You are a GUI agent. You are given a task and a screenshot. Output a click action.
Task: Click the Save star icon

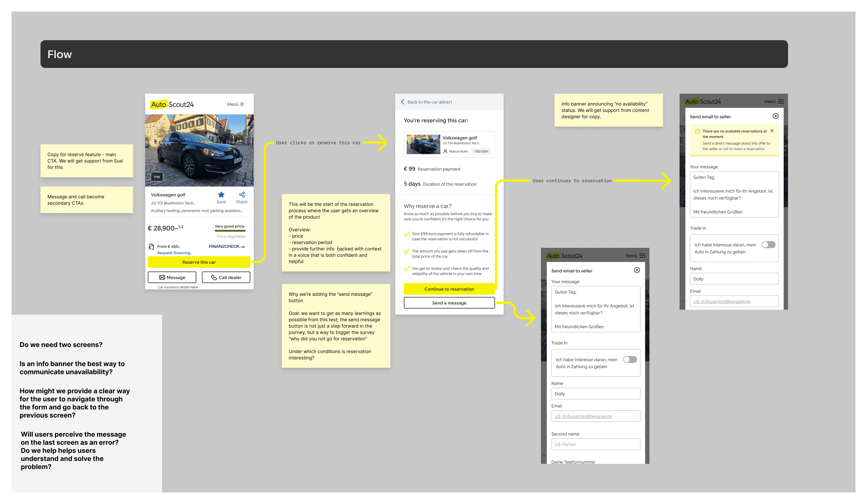[x=221, y=195]
